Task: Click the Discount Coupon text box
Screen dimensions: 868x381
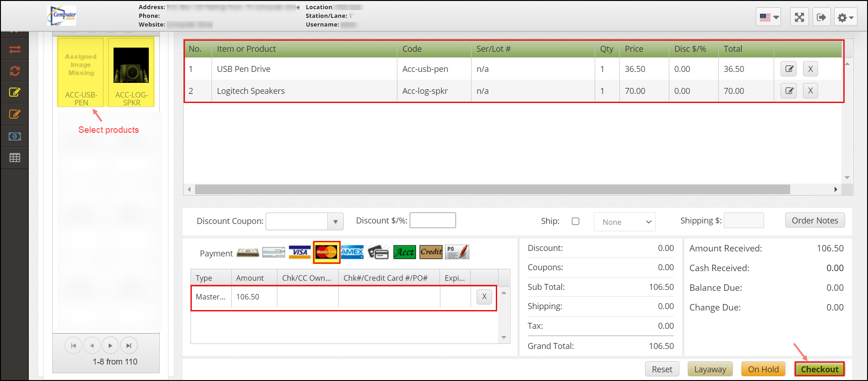Action: tap(297, 222)
